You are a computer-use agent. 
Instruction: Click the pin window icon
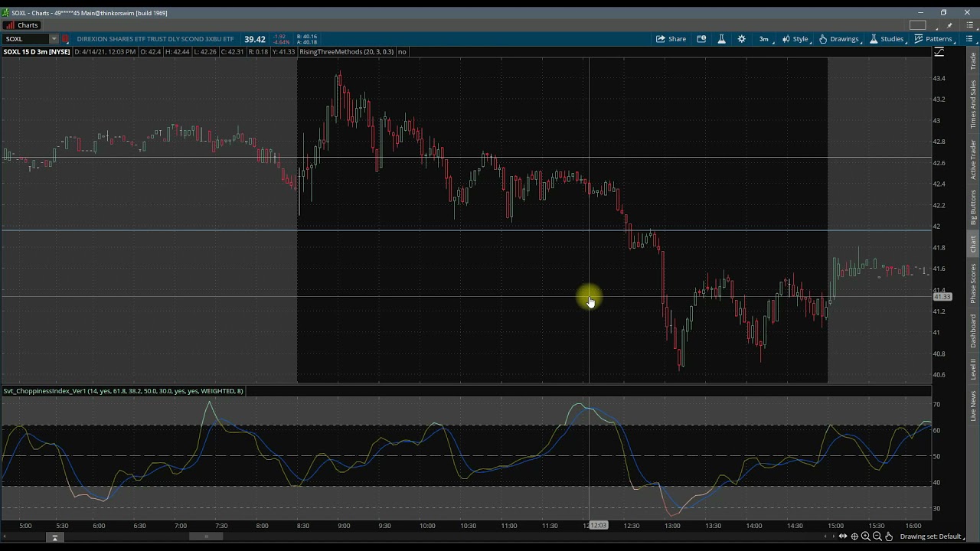pyautogui.click(x=949, y=25)
